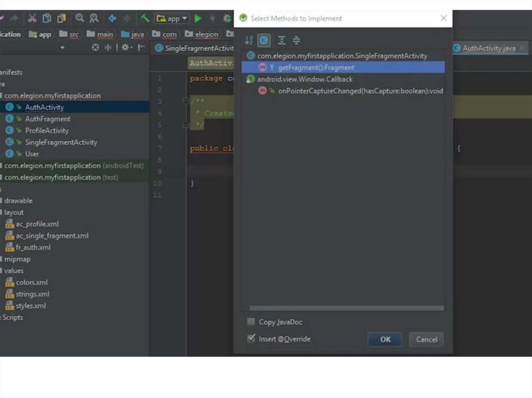532x398 pixels.
Task: Select onPointerCaptureChanged method in the list
Action: coord(360,91)
